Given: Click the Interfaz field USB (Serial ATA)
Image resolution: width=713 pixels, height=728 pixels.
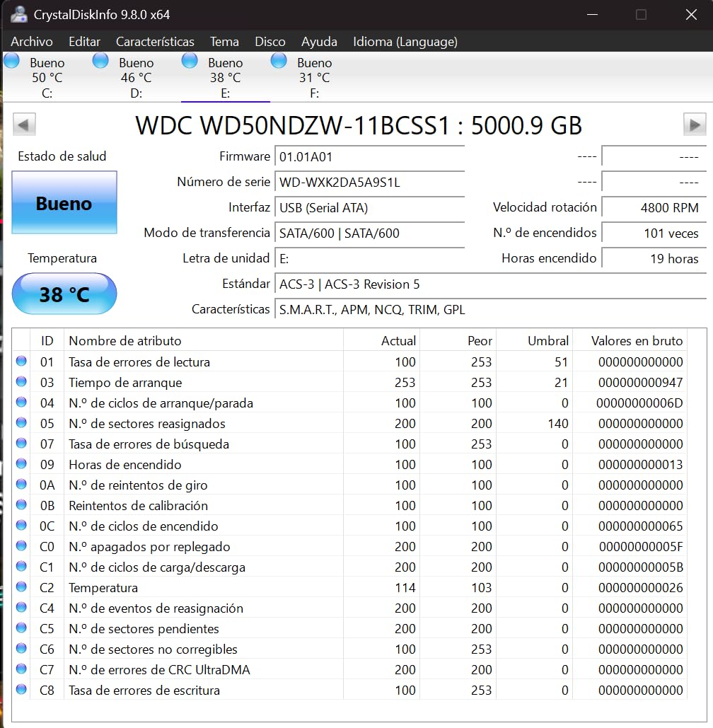Looking at the screenshot, I should tap(370, 207).
